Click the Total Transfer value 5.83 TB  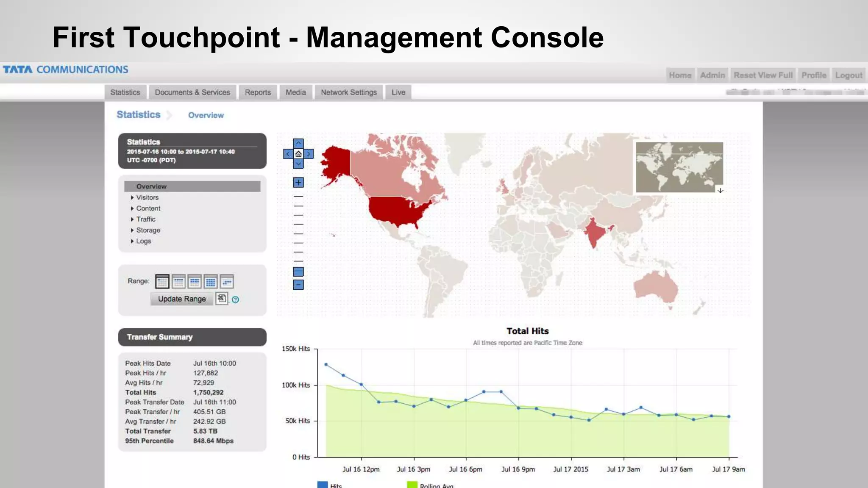[x=205, y=431]
